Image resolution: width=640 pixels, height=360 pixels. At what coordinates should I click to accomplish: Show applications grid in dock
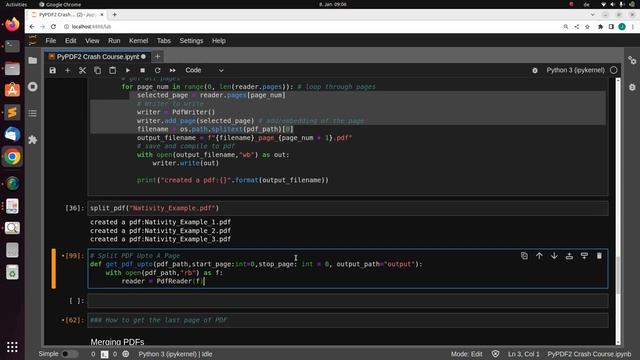12,347
